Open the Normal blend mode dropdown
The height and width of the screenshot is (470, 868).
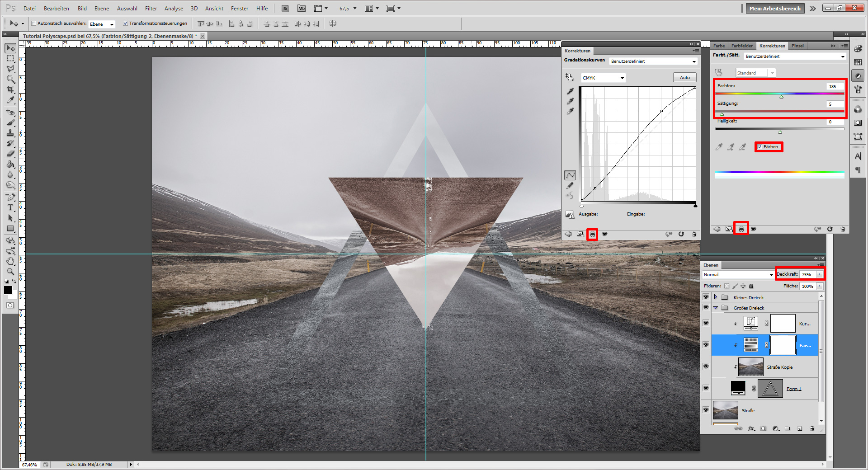click(738, 274)
